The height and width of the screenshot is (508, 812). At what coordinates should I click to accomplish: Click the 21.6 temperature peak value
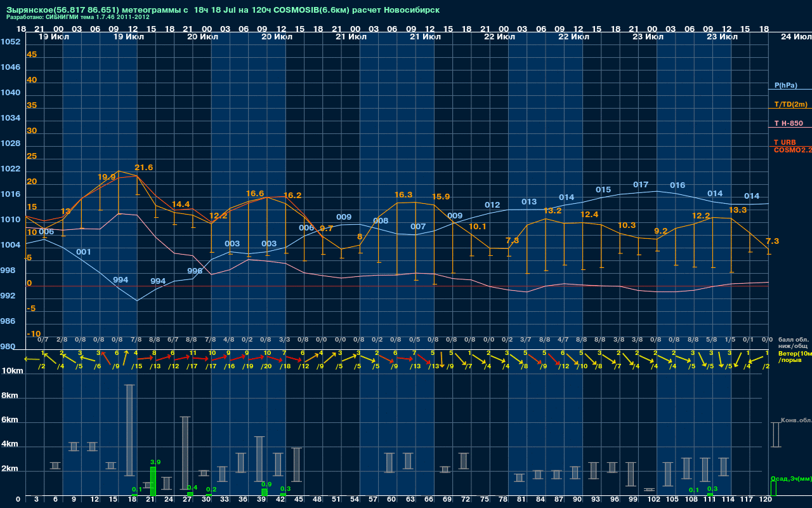(143, 168)
